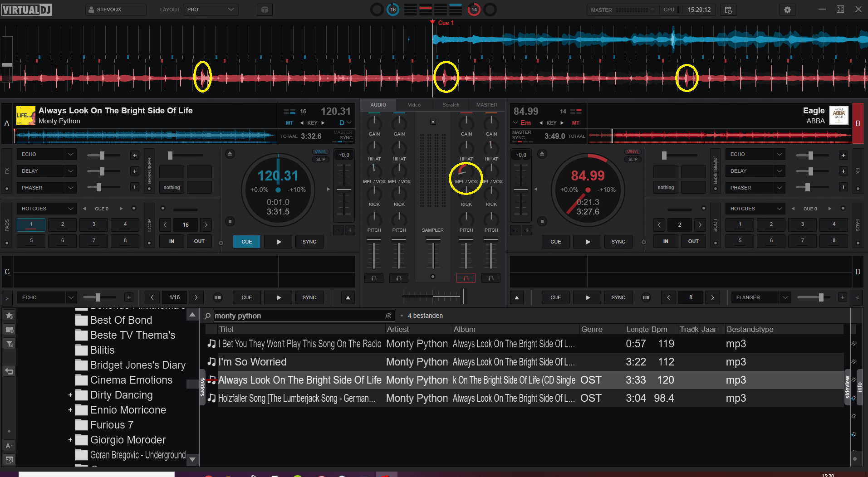Click the font size A icon in browser sidebar
The height and width of the screenshot is (477, 868).
pyautogui.click(x=9, y=446)
